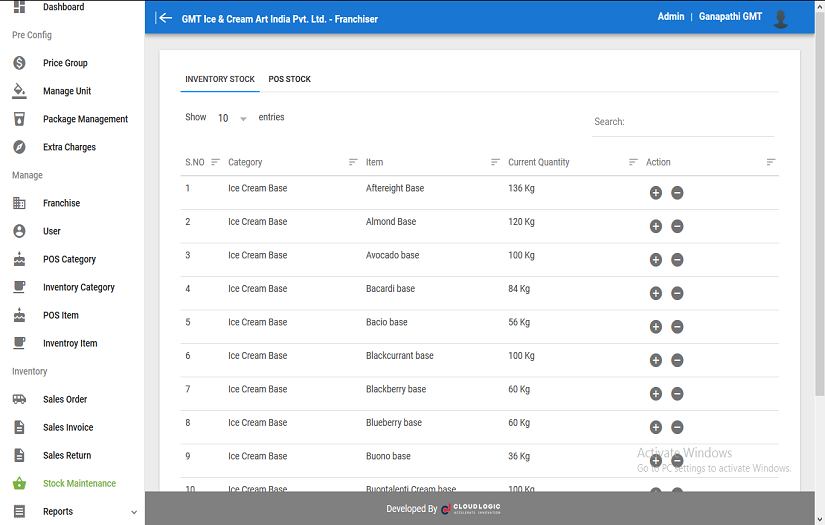Add stock for Aftereight Base
This screenshot has width=825, height=525.
pos(656,193)
